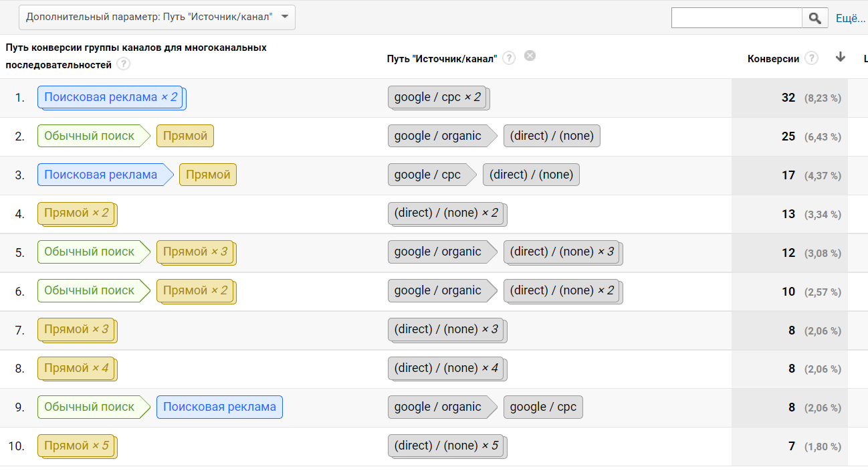Click (direct) / (none) × 4 tag

pyautogui.click(x=446, y=369)
